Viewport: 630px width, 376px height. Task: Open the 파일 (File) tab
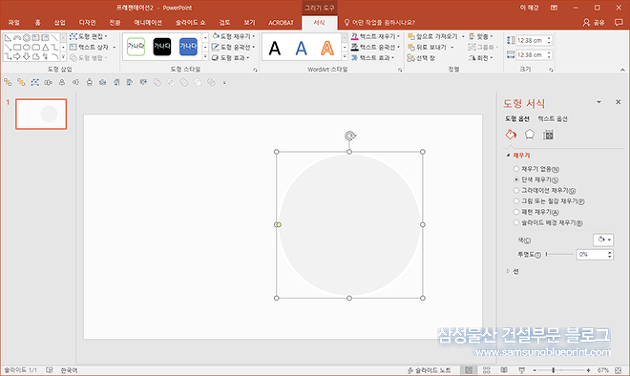coord(14,22)
